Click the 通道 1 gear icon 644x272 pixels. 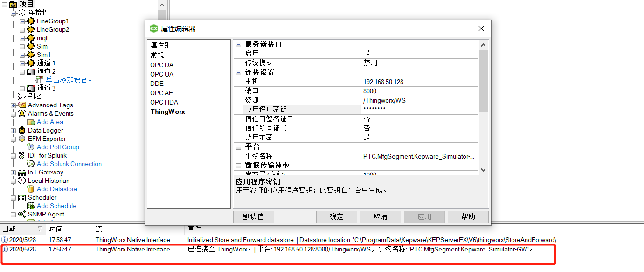click(x=31, y=63)
